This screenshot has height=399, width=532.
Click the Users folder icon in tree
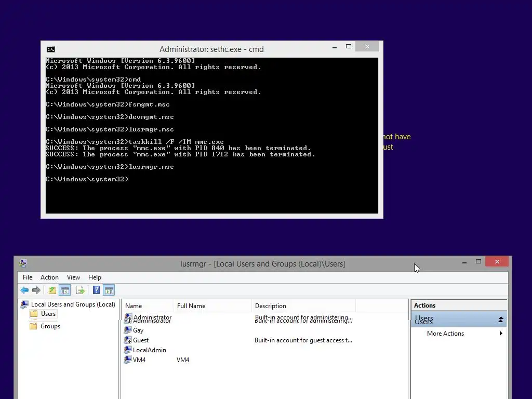click(34, 314)
